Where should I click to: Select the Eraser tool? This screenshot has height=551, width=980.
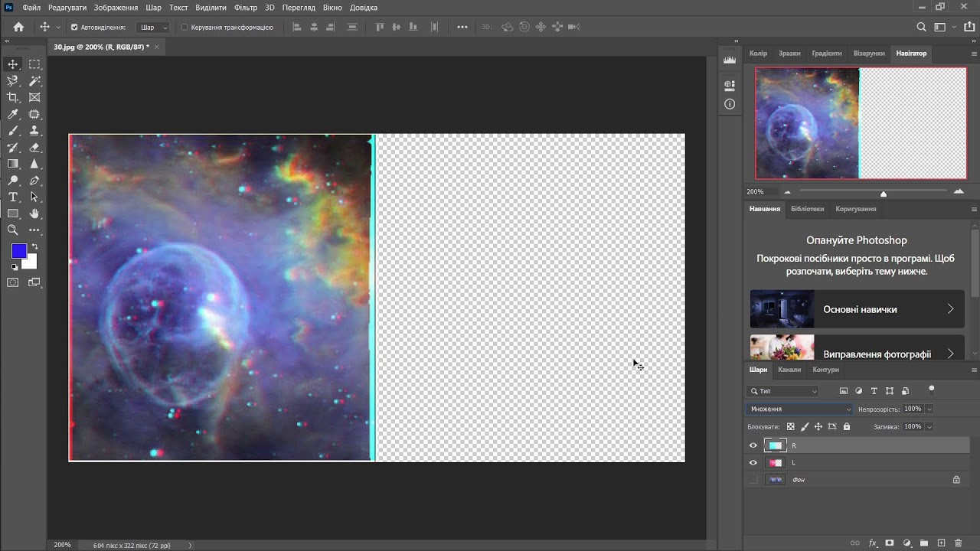pyautogui.click(x=34, y=147)
